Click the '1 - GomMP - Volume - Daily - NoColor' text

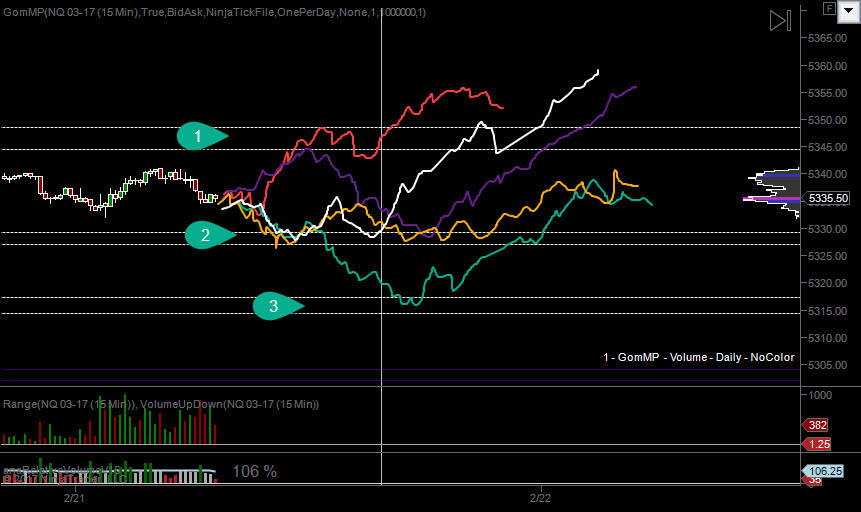[x=698, y=357]
